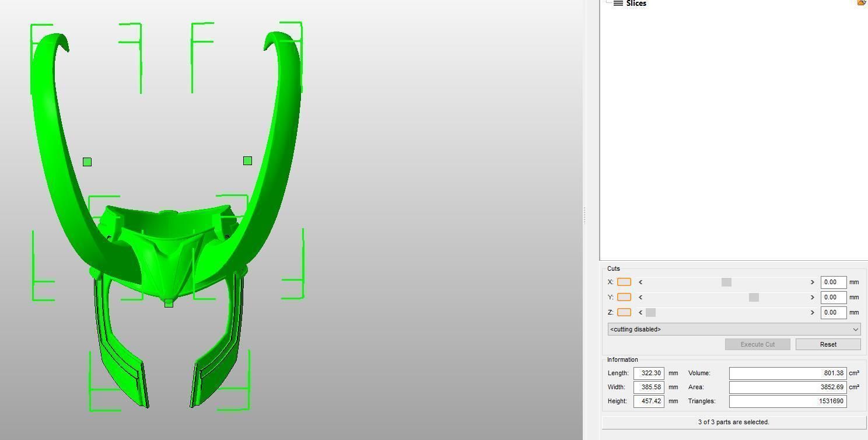This screenshot has width=868, height=440.
Task: Click the 'Volume:' label
Action: [x=699, y=373]
